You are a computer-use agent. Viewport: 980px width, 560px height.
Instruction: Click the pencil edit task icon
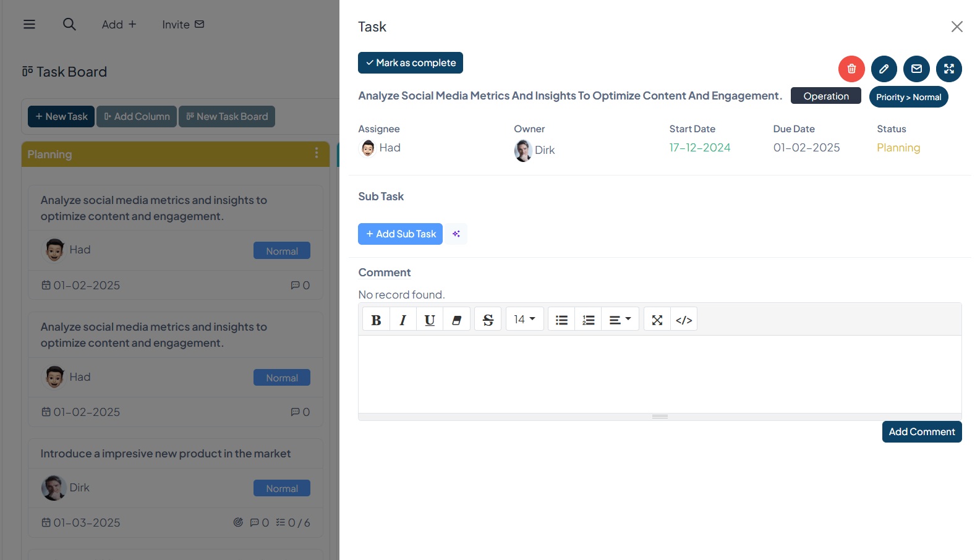click(884, 69)
